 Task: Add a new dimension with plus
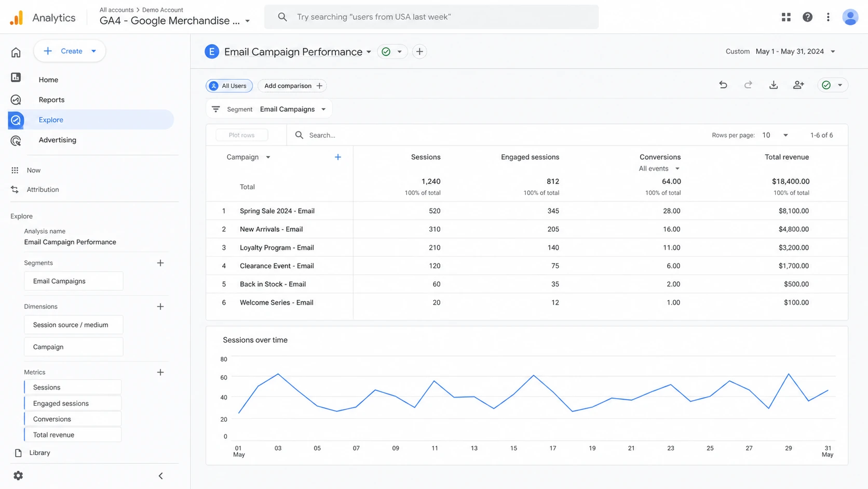coord(160,307)
